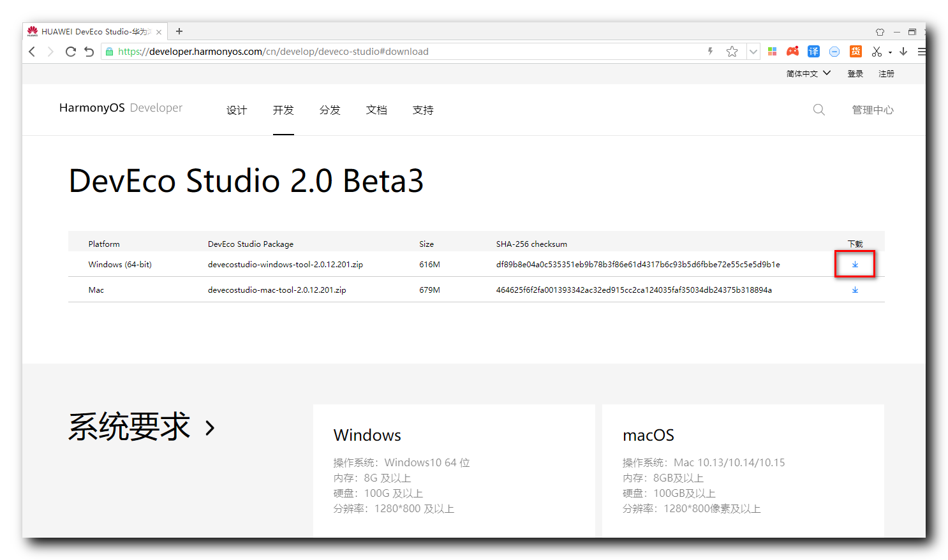Click the 登录 login link
The height and width of the screenshot is (560, 948).
tap(855, 74)
